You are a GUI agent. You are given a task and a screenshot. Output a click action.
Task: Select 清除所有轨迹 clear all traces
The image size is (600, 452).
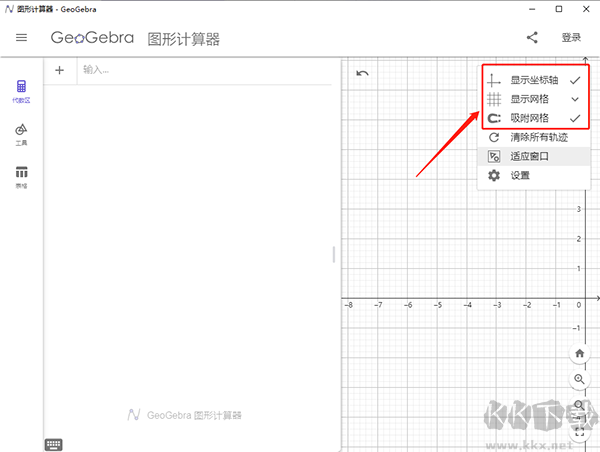[535, 137]
